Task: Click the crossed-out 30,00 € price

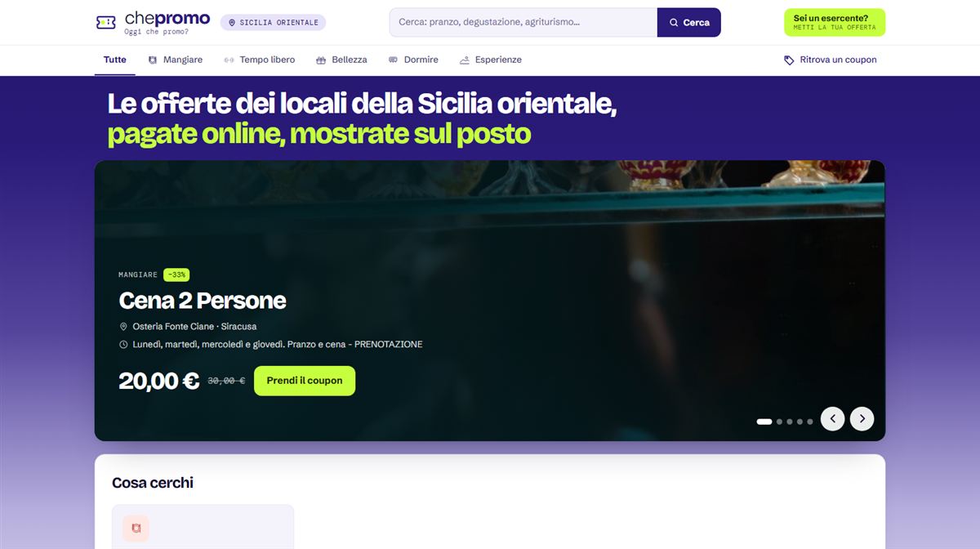Action: (226, 381)
